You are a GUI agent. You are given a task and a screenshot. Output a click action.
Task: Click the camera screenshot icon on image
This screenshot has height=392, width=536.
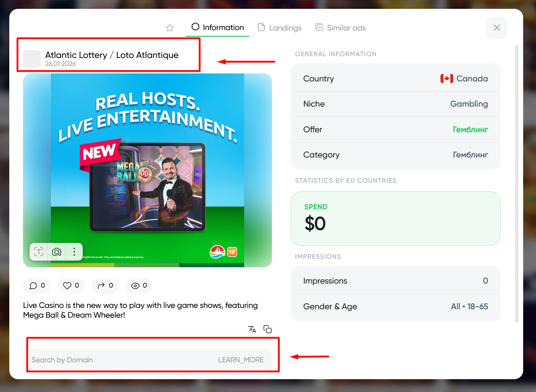57,252
